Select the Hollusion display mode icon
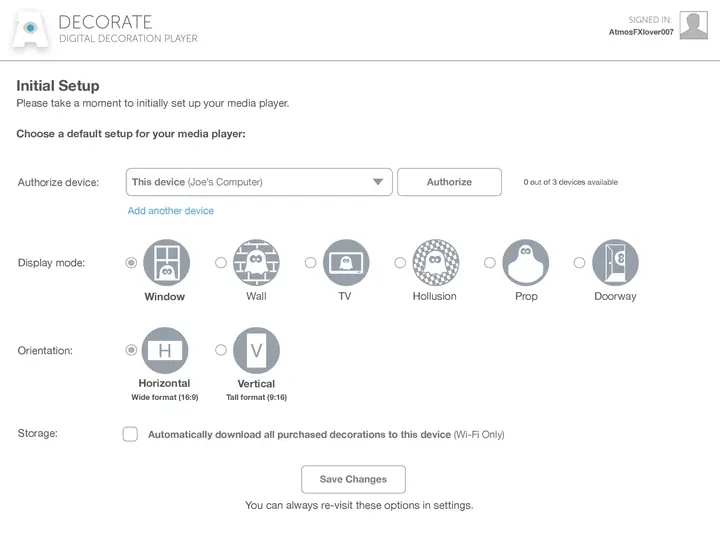The width and height of the screenshot is (720, 540). point(436,263)
